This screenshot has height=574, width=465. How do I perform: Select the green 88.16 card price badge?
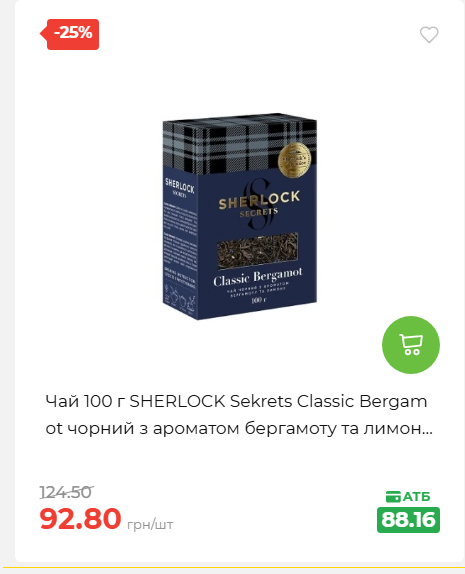(408, 519)
